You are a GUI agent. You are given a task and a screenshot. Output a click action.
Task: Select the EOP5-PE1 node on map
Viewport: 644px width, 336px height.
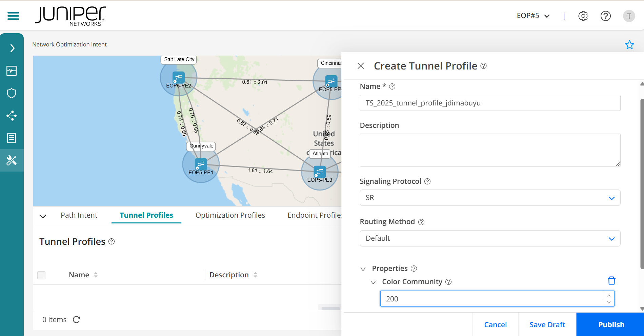[x=201, y=164]
